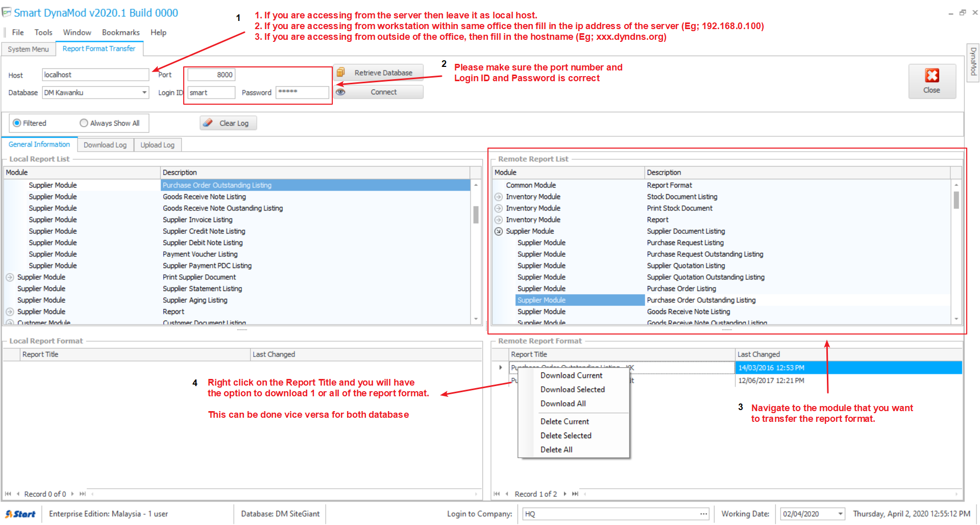Choose Download All from the context menu
Screen dimensions: 980x525
click(x=563, y=403)
